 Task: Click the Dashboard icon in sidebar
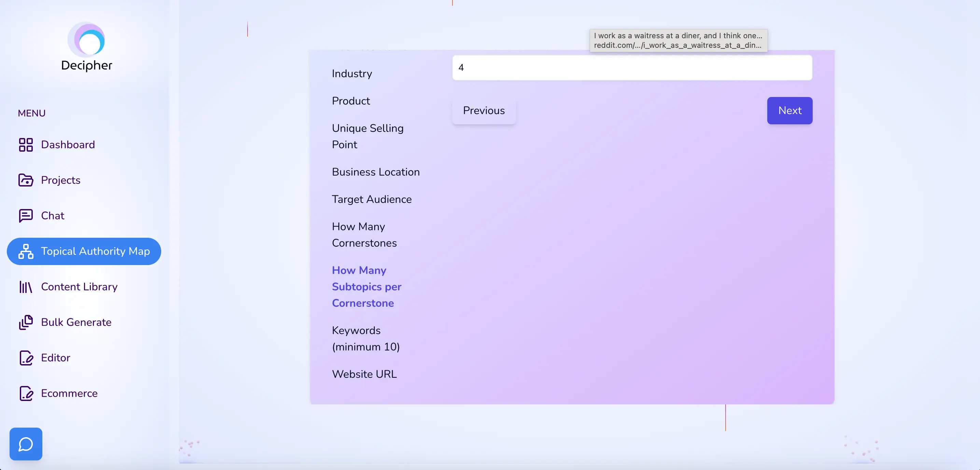[x=25, y=144]
